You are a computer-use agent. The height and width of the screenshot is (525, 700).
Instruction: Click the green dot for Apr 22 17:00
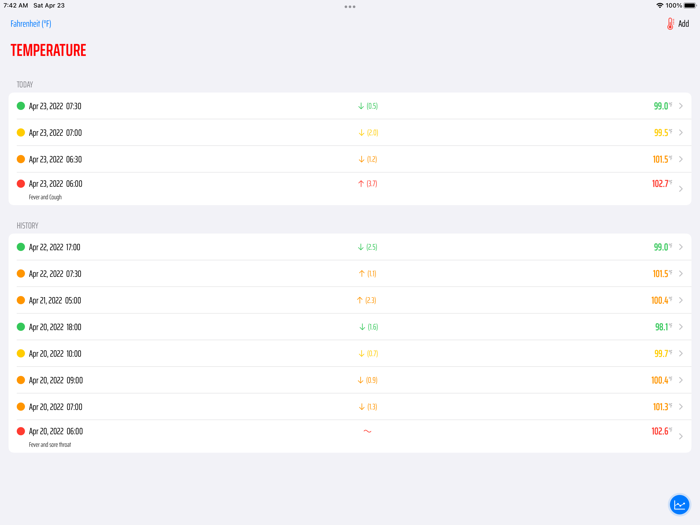pos(21,247)
